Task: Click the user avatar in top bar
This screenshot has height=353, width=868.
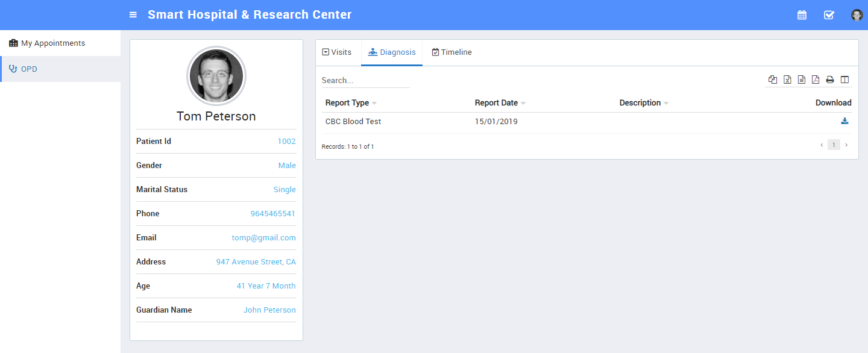Action: (x=857, y=15)
